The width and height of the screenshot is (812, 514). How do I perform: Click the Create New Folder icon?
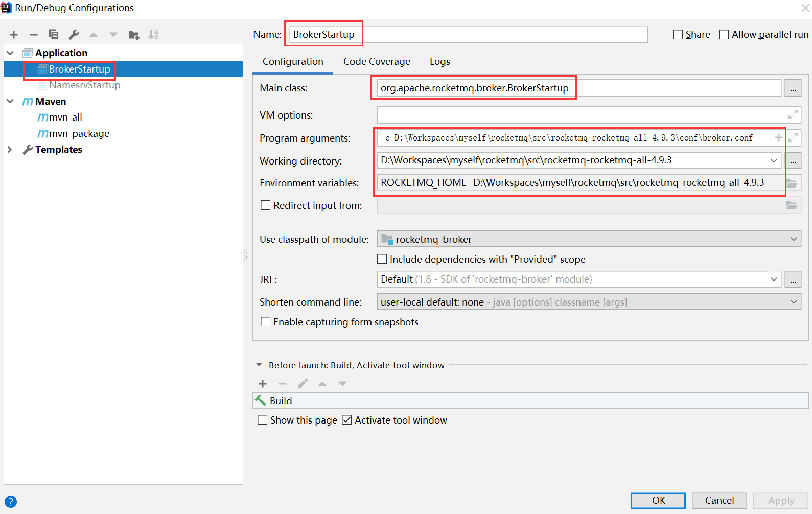tap(133, 35)
